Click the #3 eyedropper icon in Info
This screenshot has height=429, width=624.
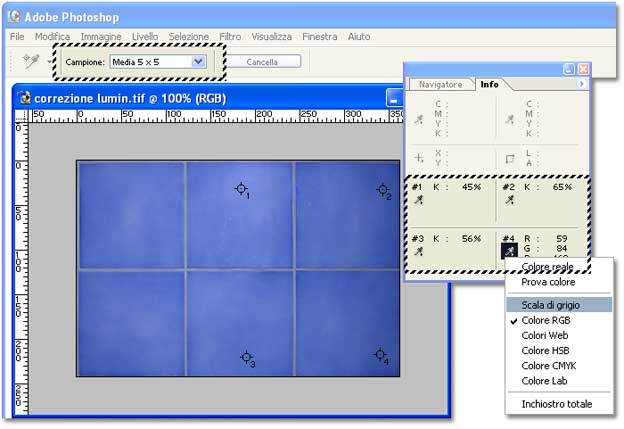tap(417, 252)
